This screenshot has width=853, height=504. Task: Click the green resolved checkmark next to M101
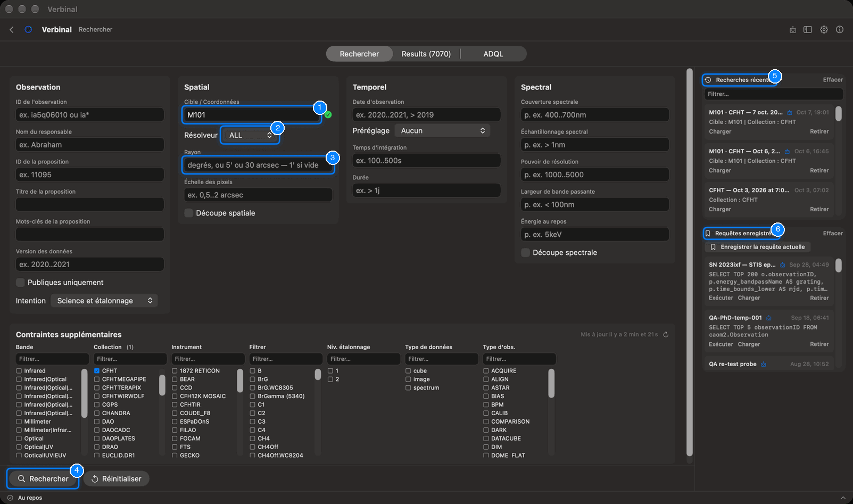[x=328, y=115]
